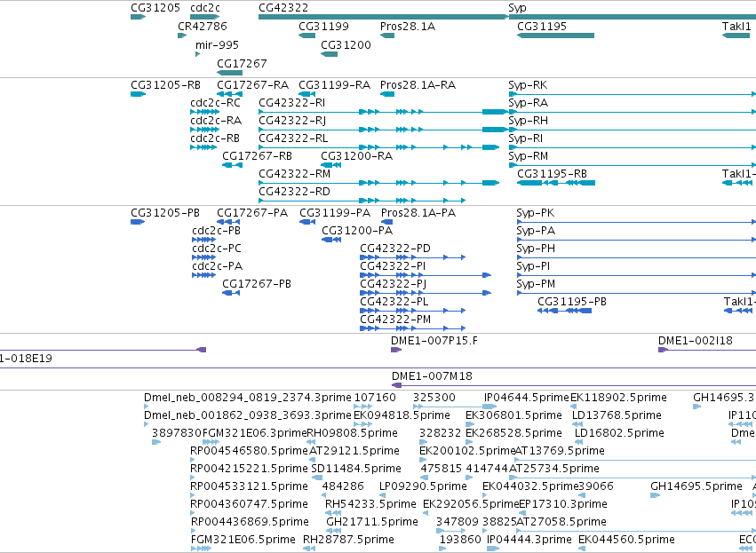Select the IP04644.5prime EST label
756x553 pixels.
point(527,398)
